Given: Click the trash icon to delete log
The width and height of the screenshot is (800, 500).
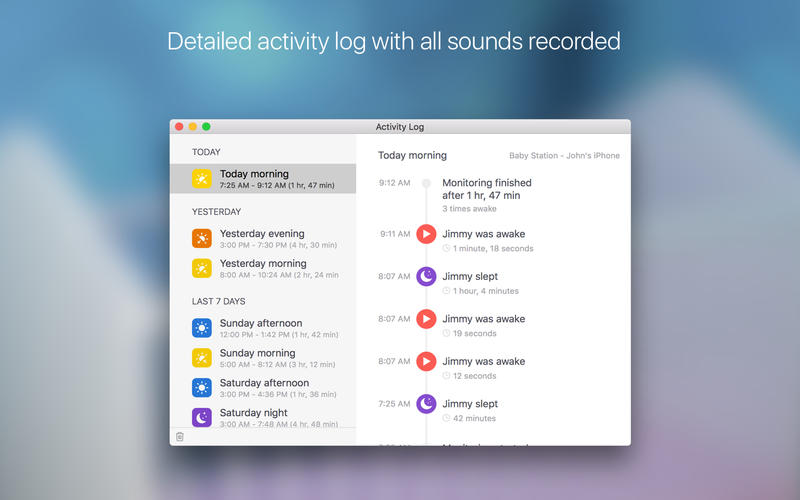Looking at the screenshot, I should pos(180,436).
